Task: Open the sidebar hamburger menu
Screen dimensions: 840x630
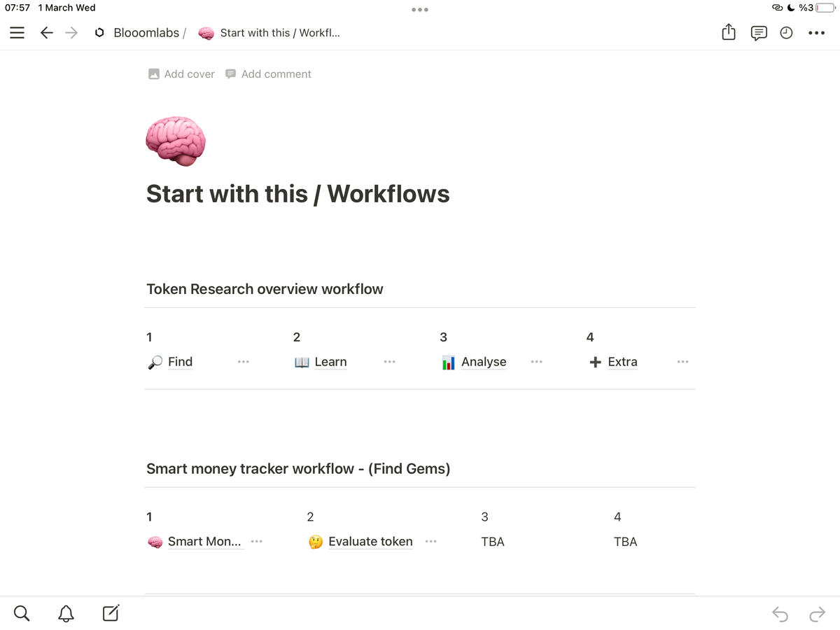Action: (17, 33)
